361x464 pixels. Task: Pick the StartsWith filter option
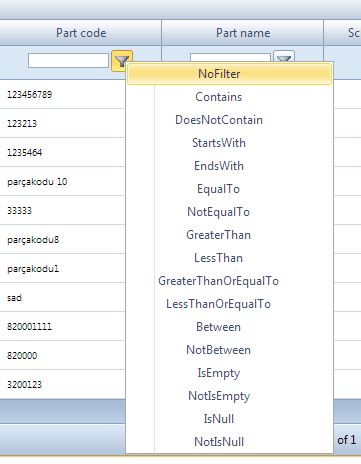click(230, 143)
